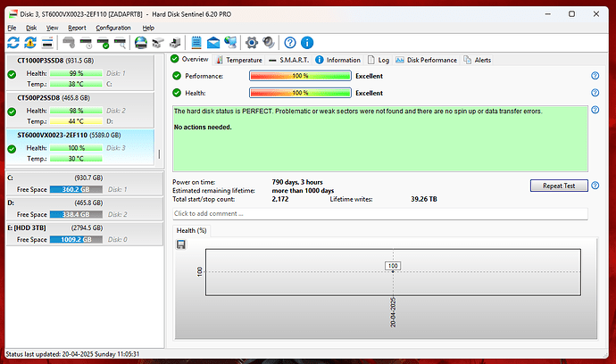The height and width of the screenshot is (364, 616).
Task: Switch to the Temperature tab
Action: click(x=239, y=60)
